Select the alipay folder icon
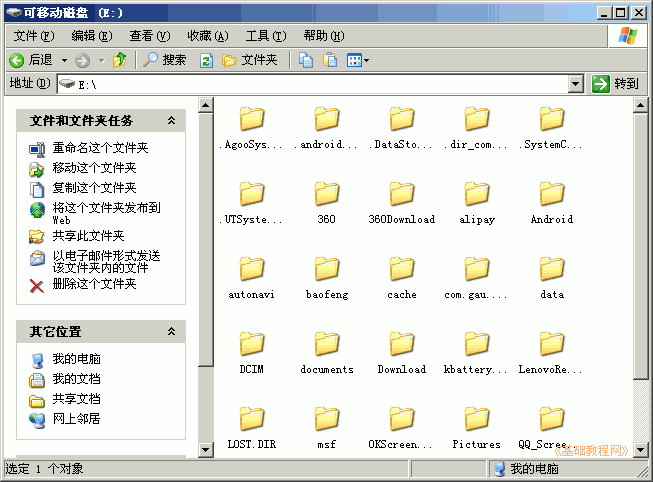The height and width of the screenshot is (482, 653). 476,194
